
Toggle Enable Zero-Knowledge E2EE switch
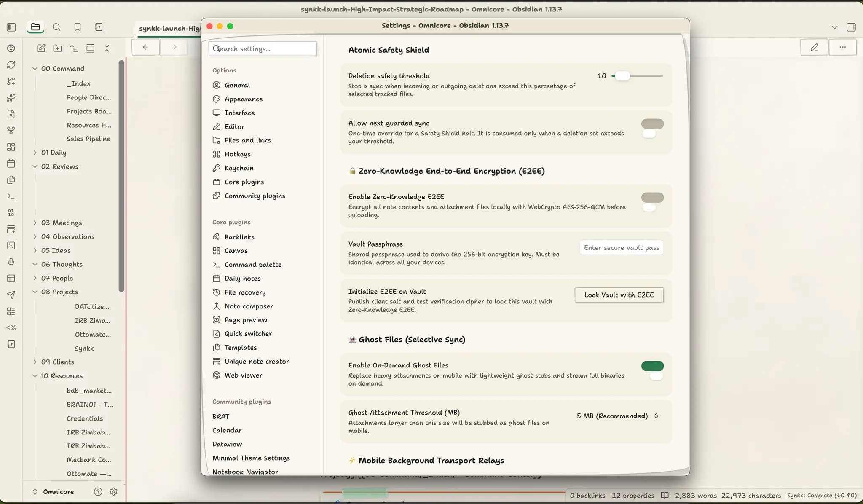(652, 198)
